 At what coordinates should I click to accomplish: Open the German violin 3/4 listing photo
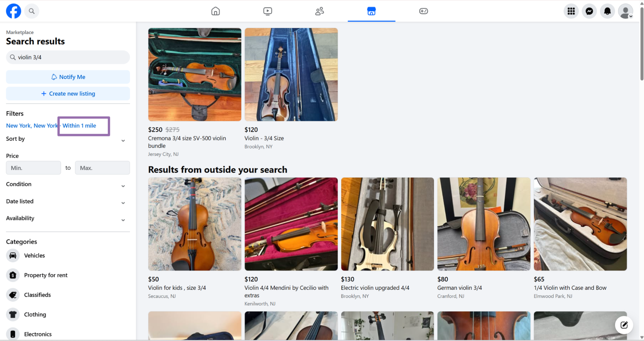coord(484,224)
